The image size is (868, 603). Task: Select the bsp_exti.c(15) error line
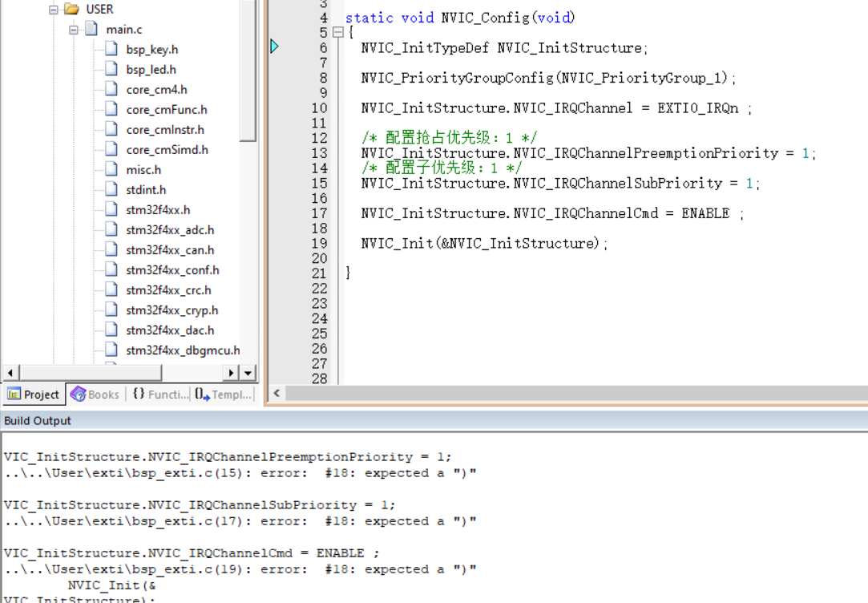click(x=240, y=473)
